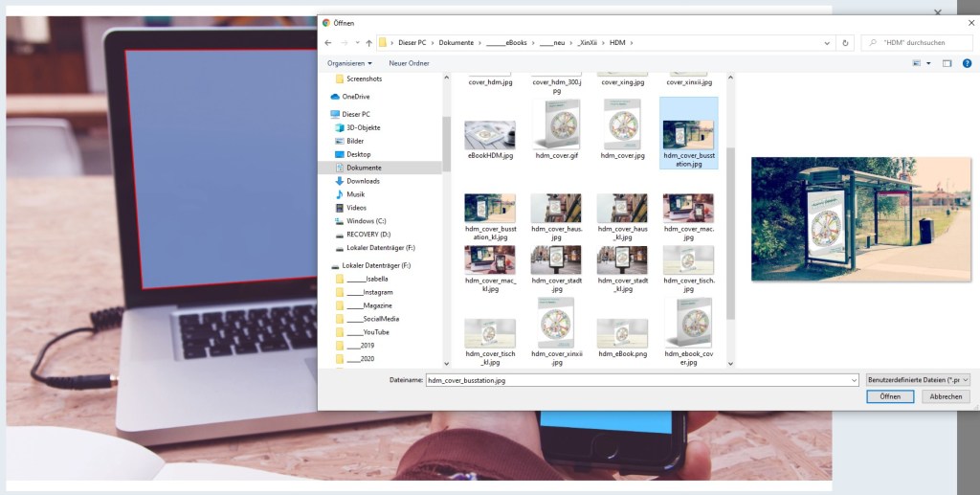Toggle the preview pane icon

(947, 63)
